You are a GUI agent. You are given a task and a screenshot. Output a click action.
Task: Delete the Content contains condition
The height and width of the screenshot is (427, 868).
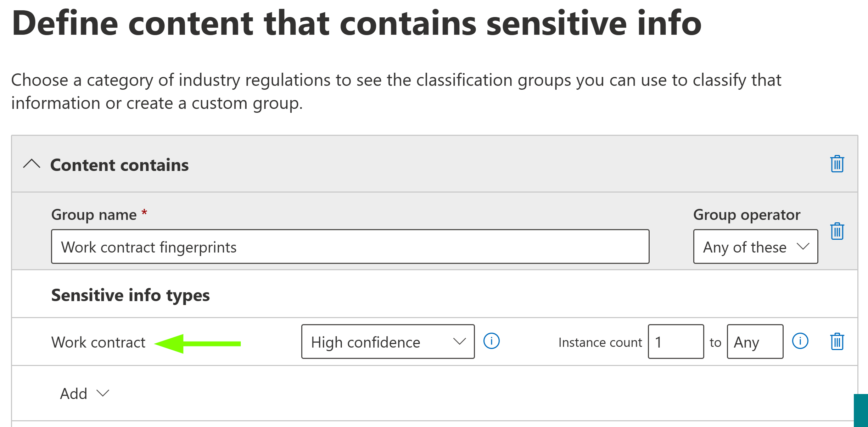pos(837,164)
